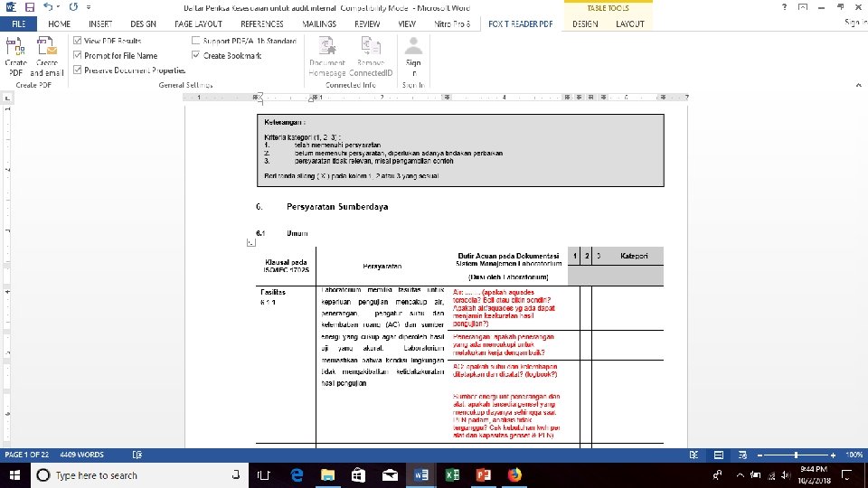Switch to the HOME tab
Image resolution: width=868 pixels, height=488 pixels.
tap(60, 23)
